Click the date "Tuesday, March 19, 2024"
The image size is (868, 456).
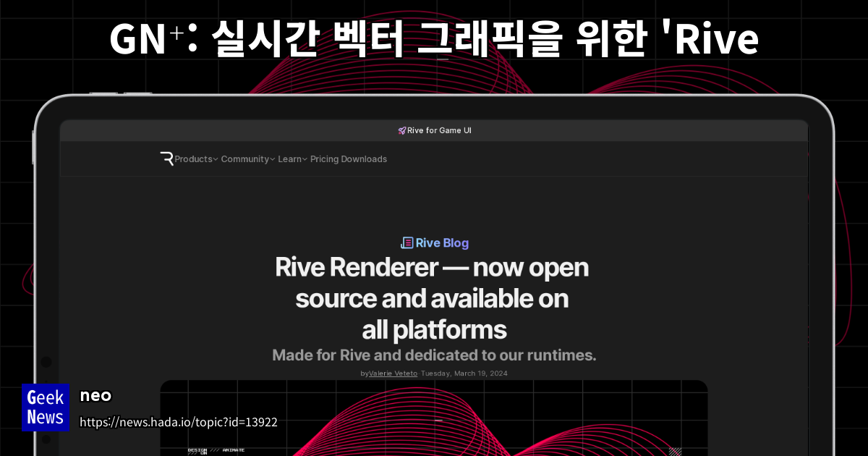tap(463, 373)
